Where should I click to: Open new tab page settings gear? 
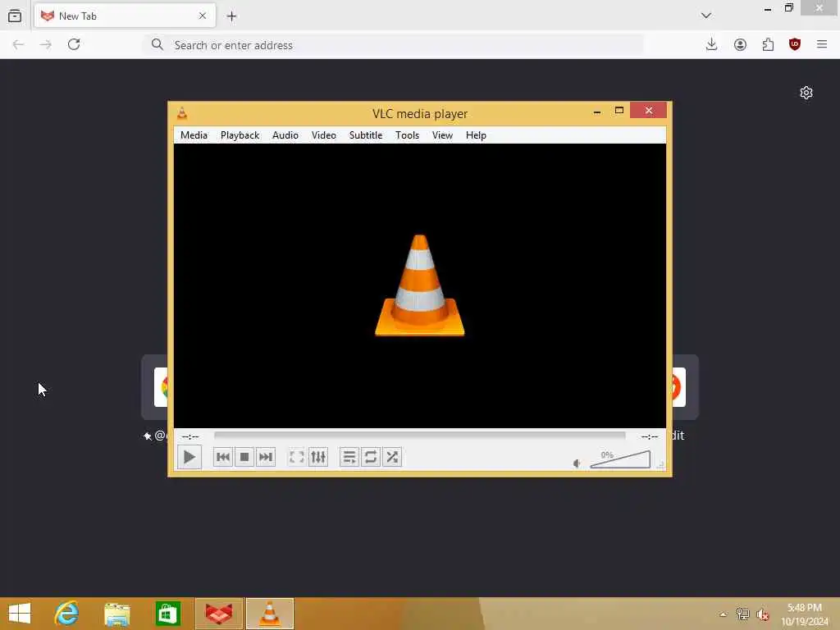(x=806, y=93)
